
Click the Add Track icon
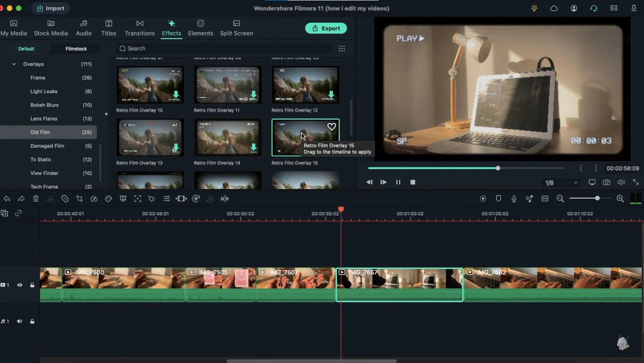pos(4,213)
